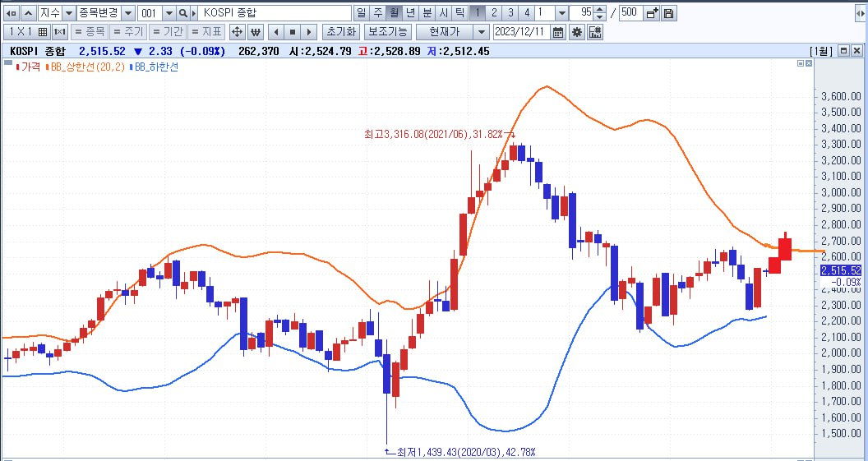Viewport: 868px width, 461px height.
Task: Toggle the =기간 sync button
Action: 167,32
